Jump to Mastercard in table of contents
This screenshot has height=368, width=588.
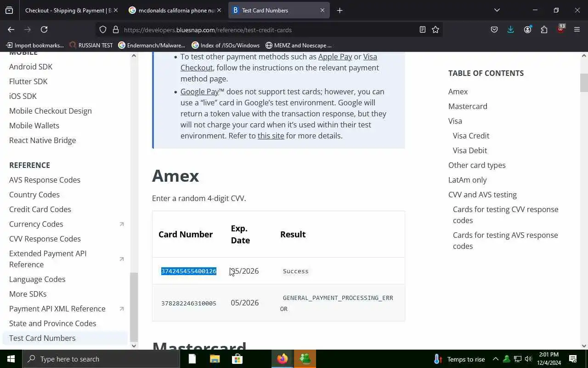click(468, 106)
